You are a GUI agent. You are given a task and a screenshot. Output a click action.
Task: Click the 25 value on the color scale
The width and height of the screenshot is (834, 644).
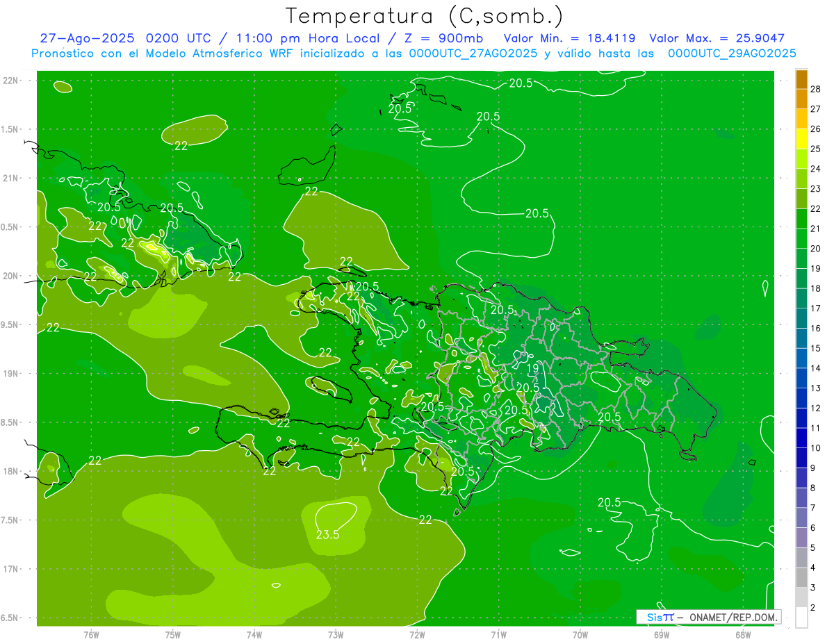point(816,149)
